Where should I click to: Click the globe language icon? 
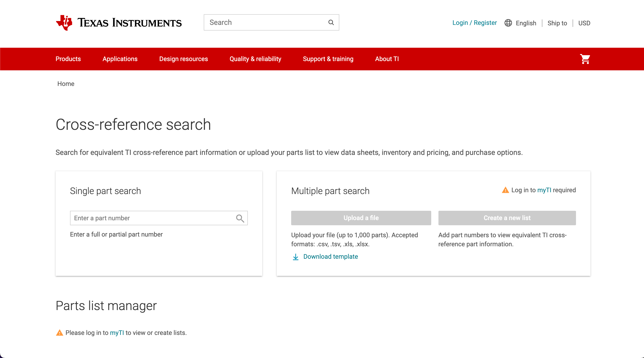508,23
